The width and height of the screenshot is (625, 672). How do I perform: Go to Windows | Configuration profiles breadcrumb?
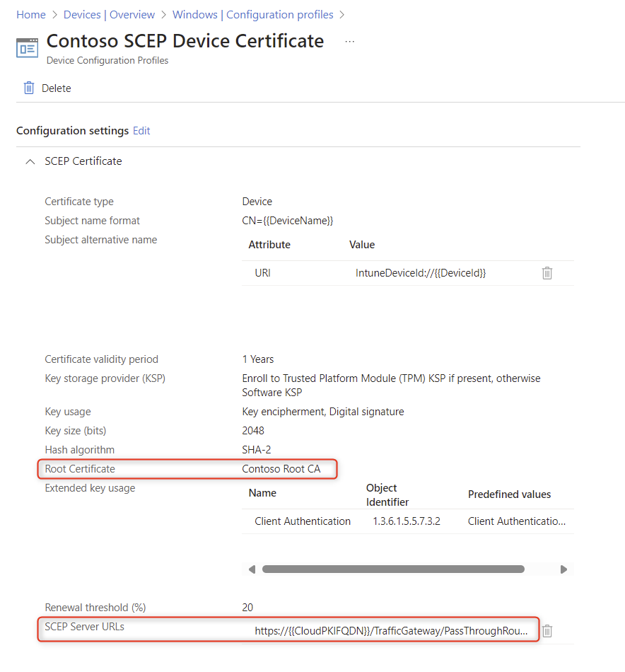254,14
